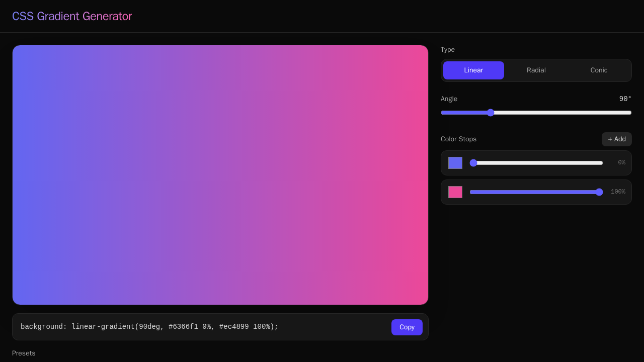This screenshot has width=644, height=362.
Task: Click the CSS Gradient Generator title
Action: click(x=72, y=16)
